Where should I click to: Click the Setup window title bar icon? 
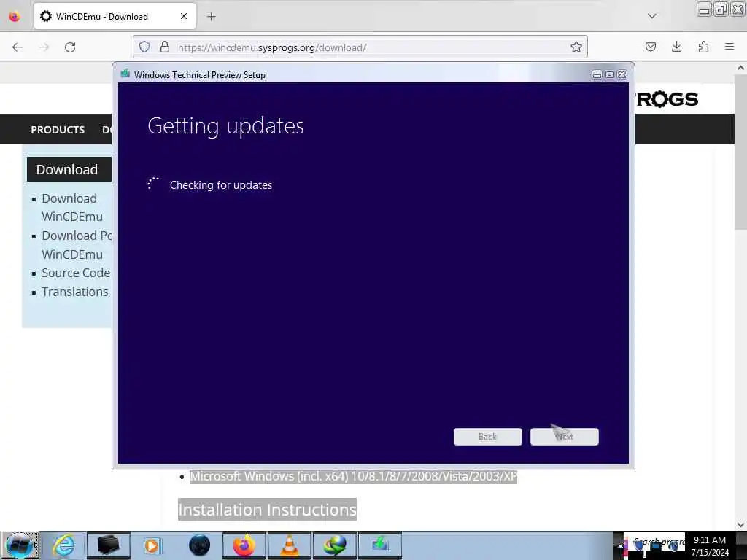pos(125,74)
